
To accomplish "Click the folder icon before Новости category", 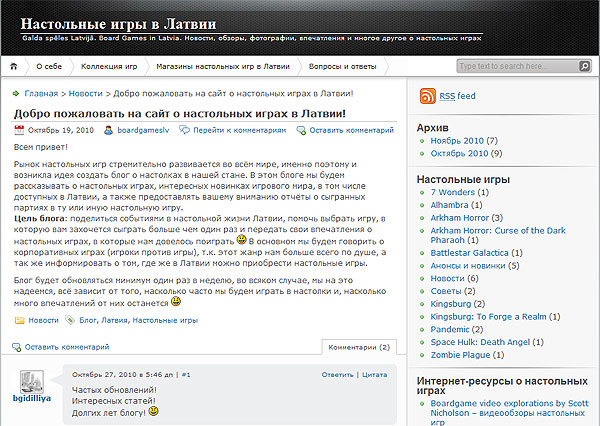I will 19,320.
